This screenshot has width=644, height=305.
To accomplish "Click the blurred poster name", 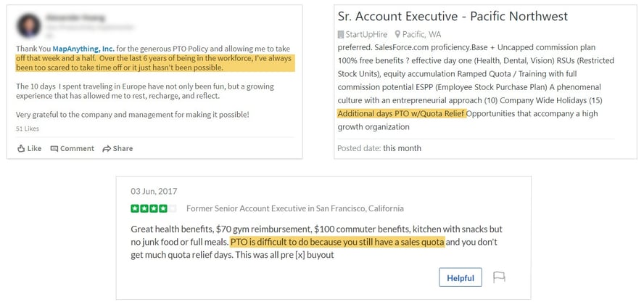I will 76,15.
